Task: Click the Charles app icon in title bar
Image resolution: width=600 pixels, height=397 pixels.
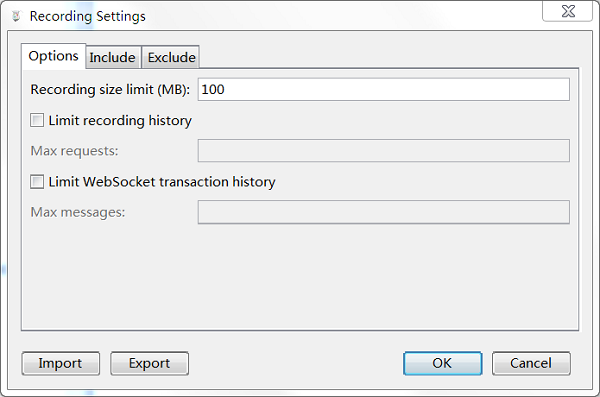Action: click(x=16, y=16)
